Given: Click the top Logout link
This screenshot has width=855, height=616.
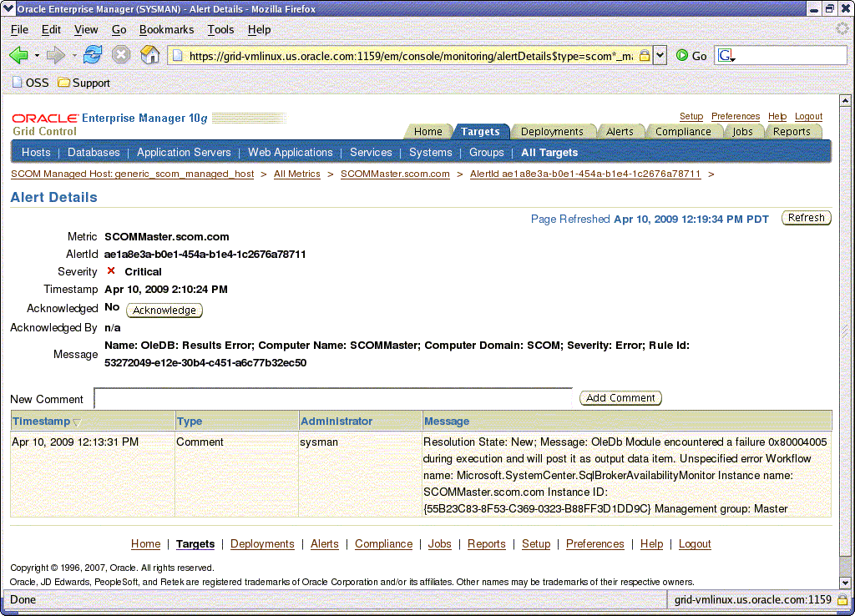Looking at the screenshot, I should [808, 116].
